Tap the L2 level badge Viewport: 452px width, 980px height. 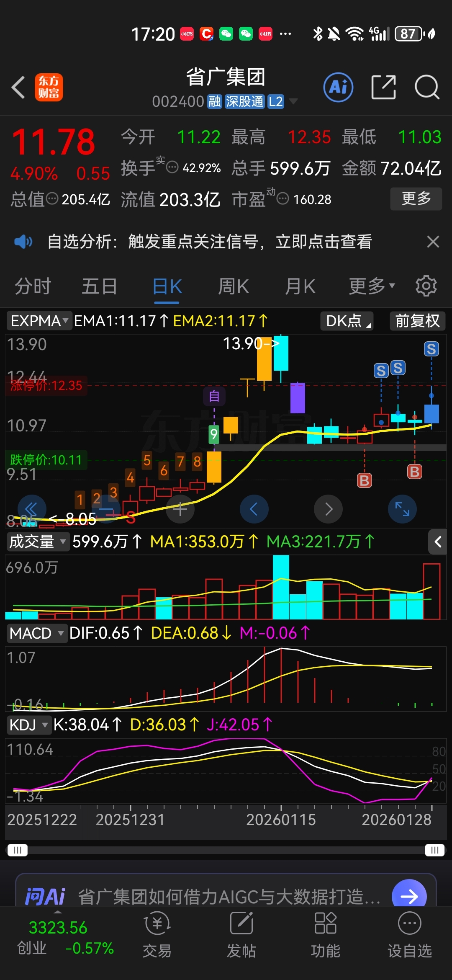pyautogui.click(x=275, y=101)
